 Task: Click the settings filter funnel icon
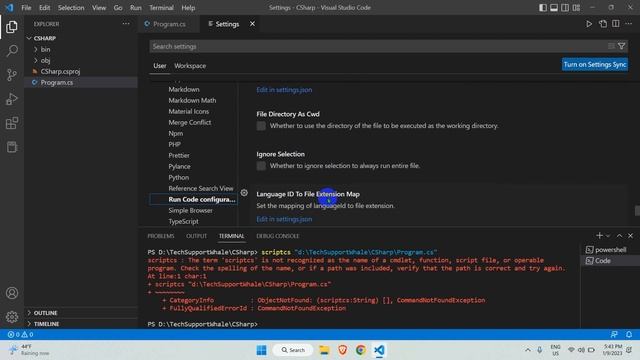click(621, 46)
